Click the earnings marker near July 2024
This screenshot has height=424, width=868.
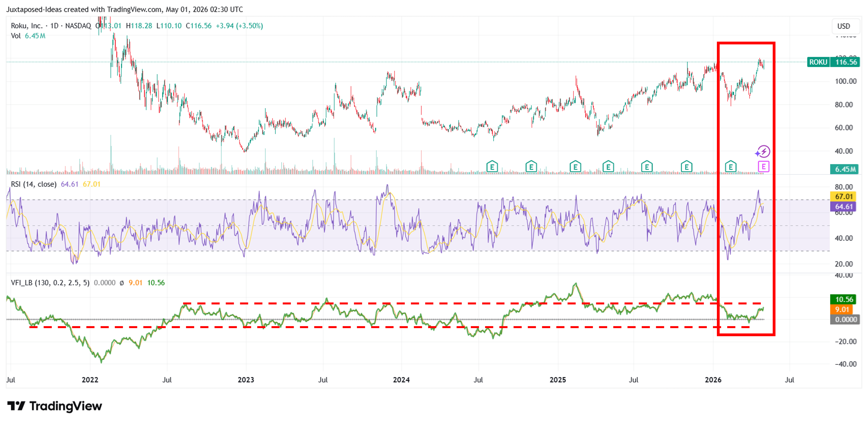[x=492, y=167]
